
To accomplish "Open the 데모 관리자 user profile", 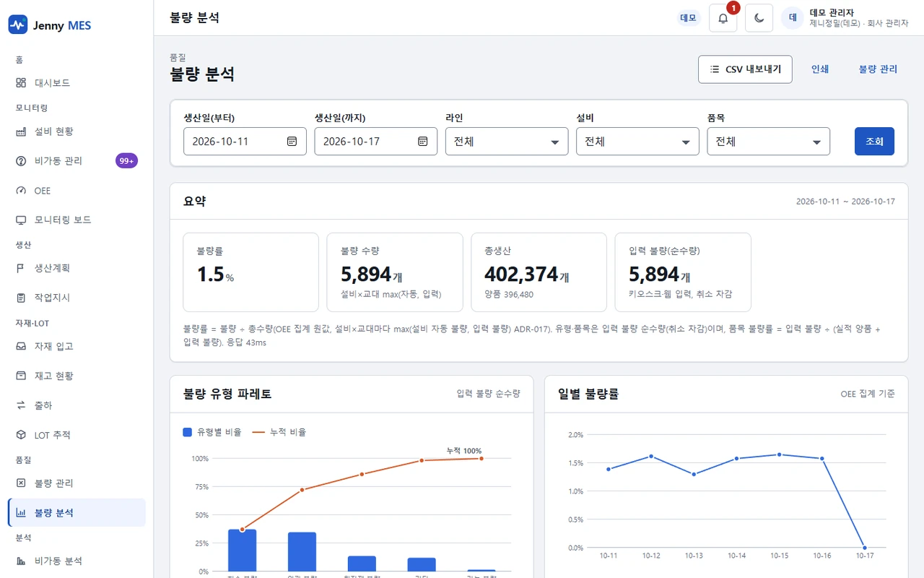I will tap(845, 18).
